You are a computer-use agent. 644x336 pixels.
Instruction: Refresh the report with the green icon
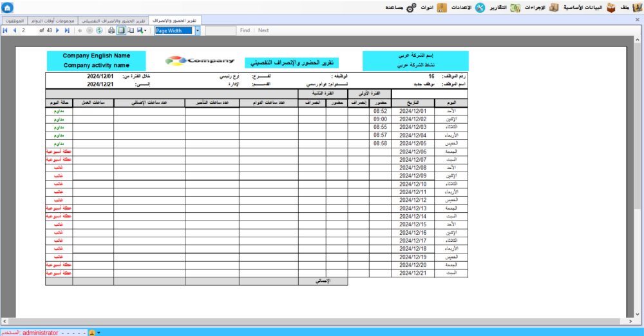(99, 30)
